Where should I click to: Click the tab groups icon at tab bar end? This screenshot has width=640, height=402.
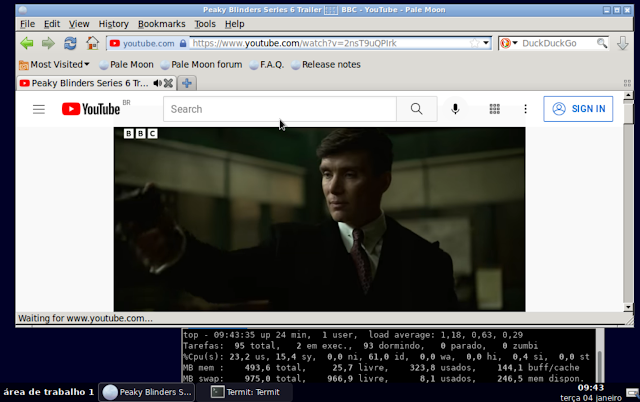627,83
